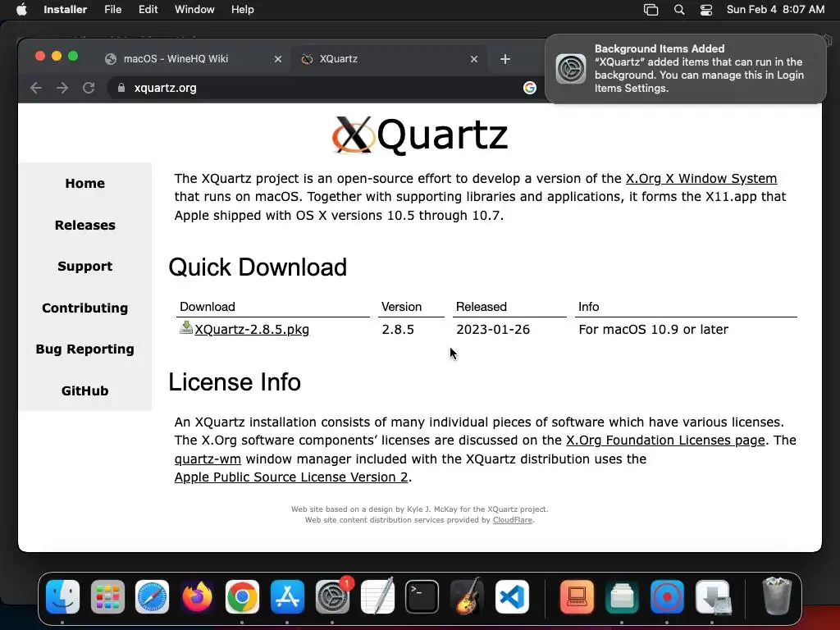840x630 pixels.
Task: Launch Firefox from the dock
Action: 197,597
